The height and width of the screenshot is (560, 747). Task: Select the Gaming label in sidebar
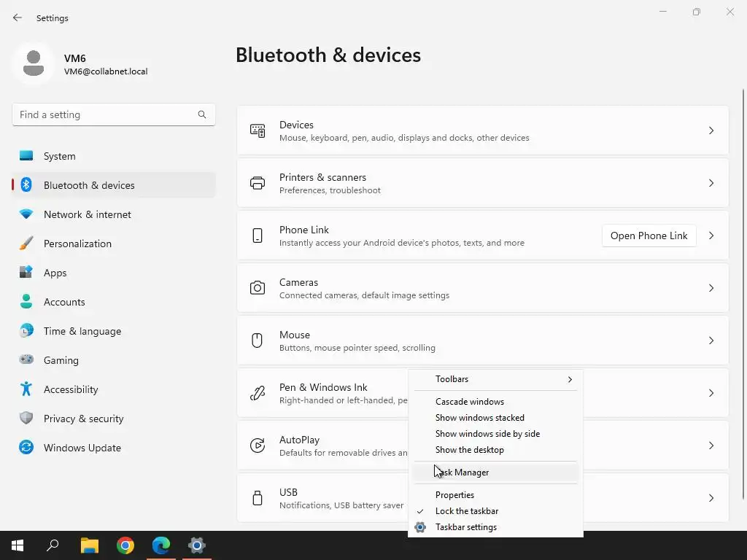coord(61,360)
